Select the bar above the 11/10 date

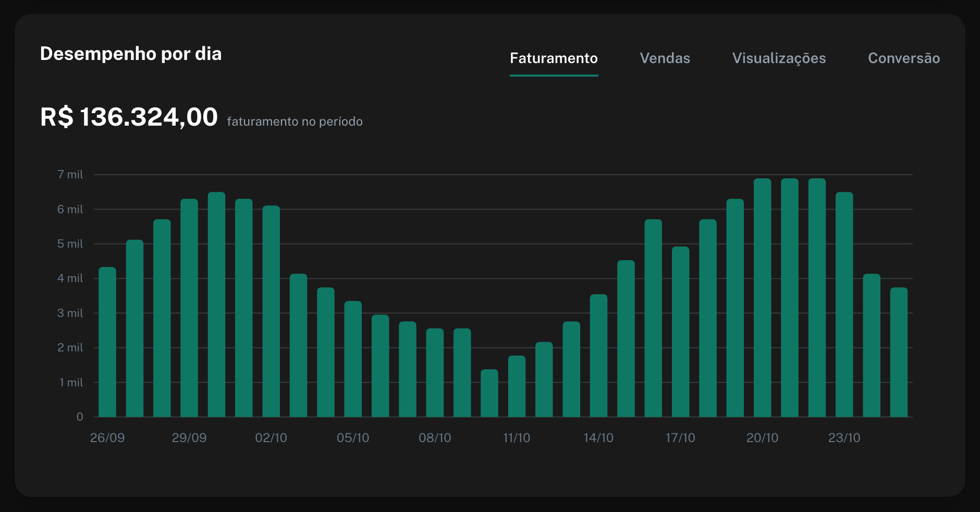517,386
